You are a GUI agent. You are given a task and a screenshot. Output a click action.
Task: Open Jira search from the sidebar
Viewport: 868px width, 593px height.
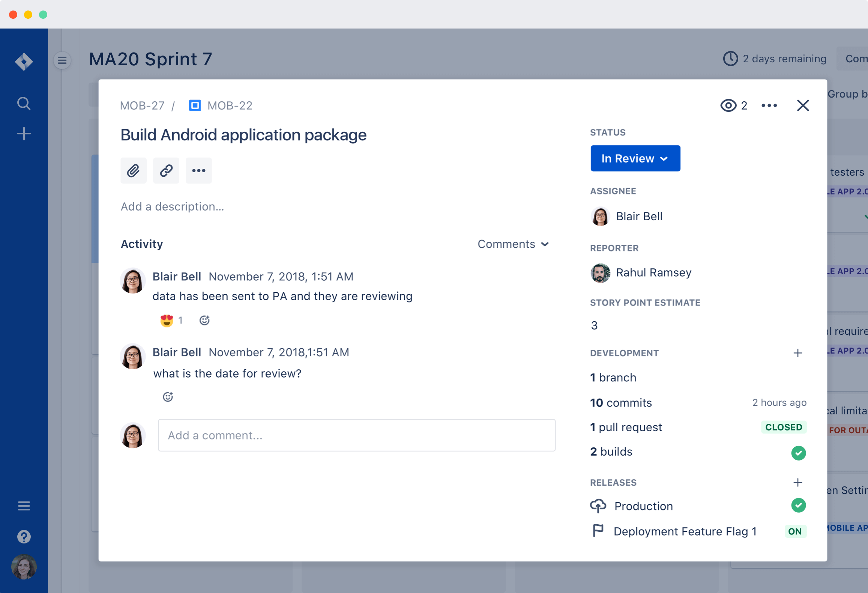(x=24, y=103)
